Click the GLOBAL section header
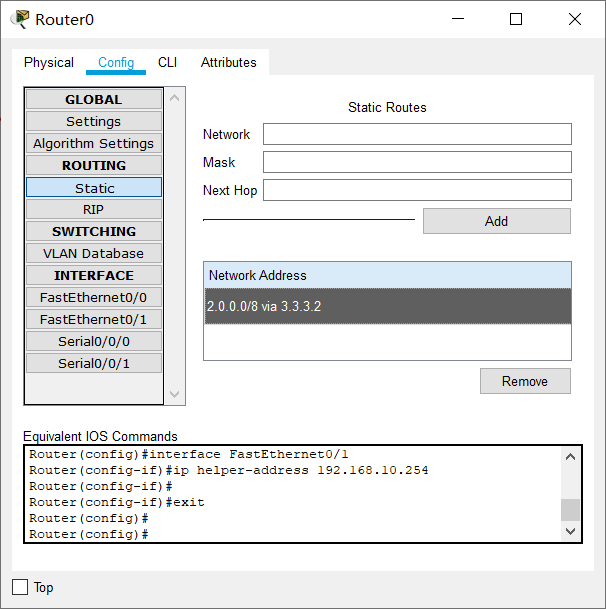Viewport: 606px width, 609px height. pos(94,99)
